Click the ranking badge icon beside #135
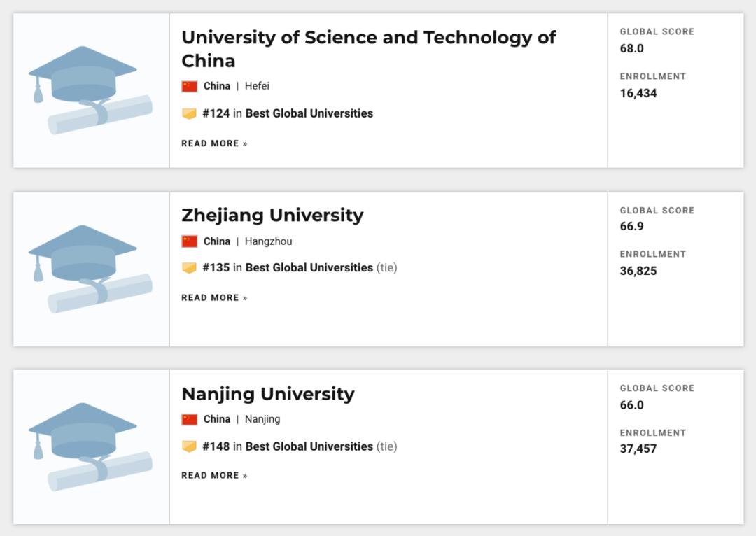This screenshot has width=756, height=536. pyautogui.click(x=189, y=268)
